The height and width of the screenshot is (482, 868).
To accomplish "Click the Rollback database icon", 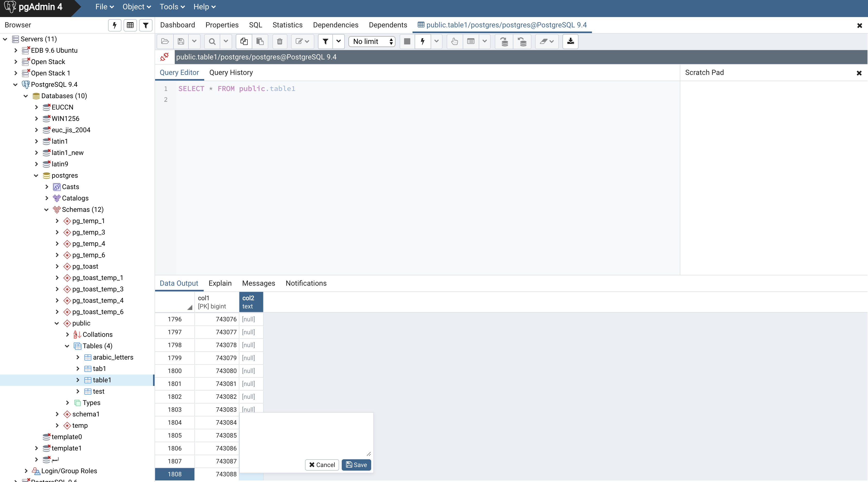I will pos(522,41).
